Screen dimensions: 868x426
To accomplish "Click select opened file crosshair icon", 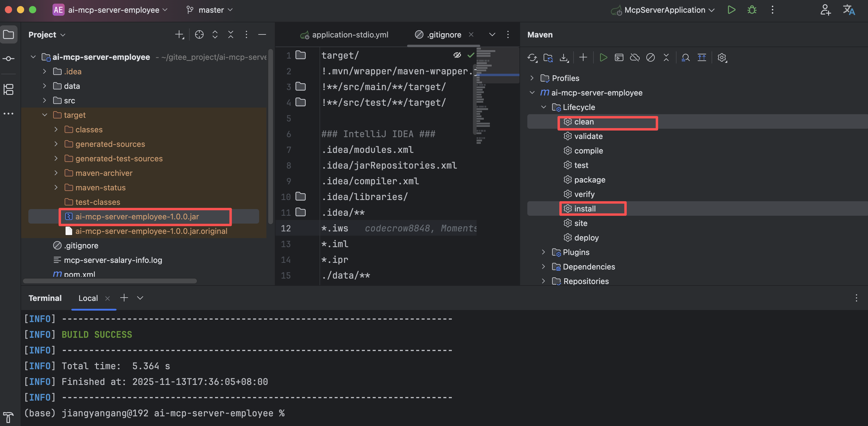I will point(199,34).
